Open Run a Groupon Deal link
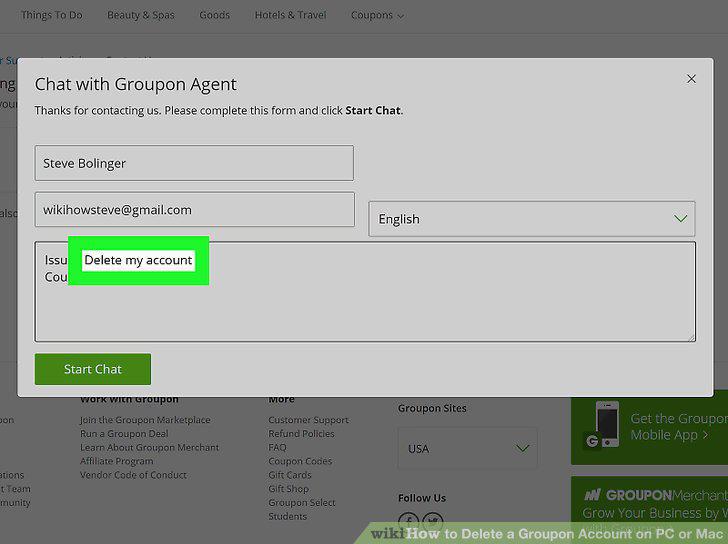Image resolution: width=728 pixels, height=544 pixels. [124, 434]
